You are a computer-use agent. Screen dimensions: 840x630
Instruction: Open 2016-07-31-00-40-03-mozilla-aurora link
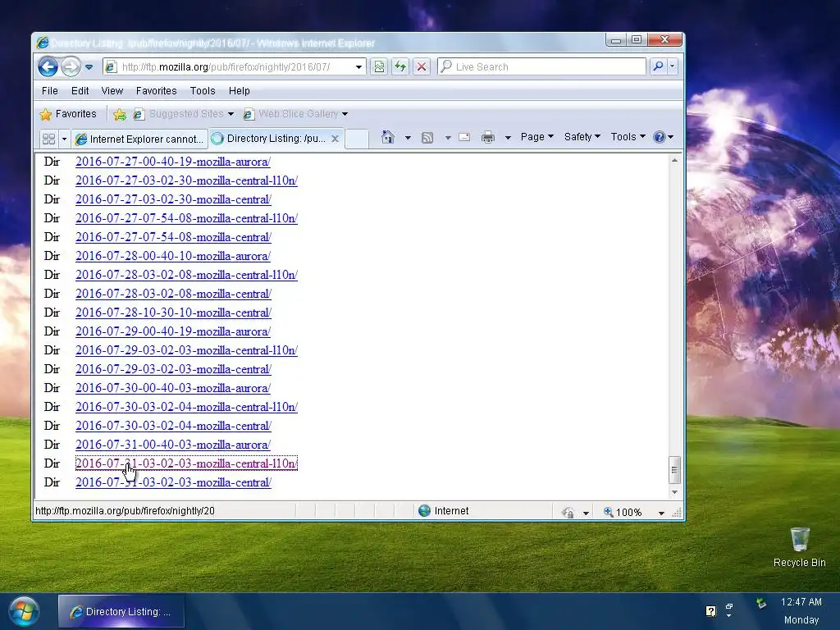tap(173, 445)
